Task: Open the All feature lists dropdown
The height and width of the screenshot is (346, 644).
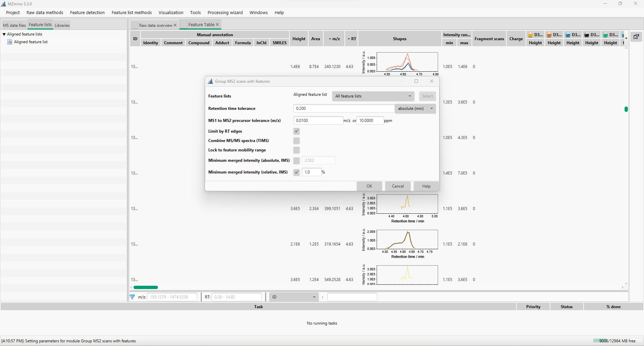Action: pos(373,96)
